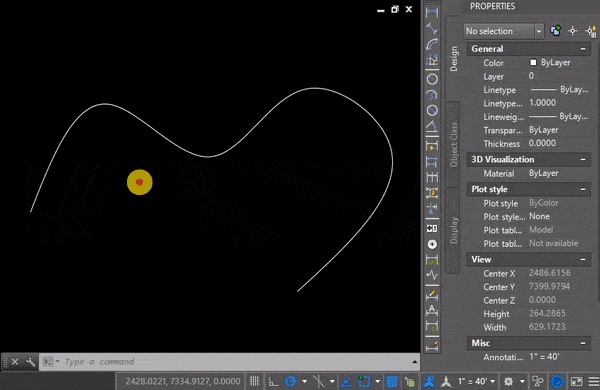The image size is (600, 390).
Task: Click the cursor coordinates readout
Action: click(x=183, y=381)
